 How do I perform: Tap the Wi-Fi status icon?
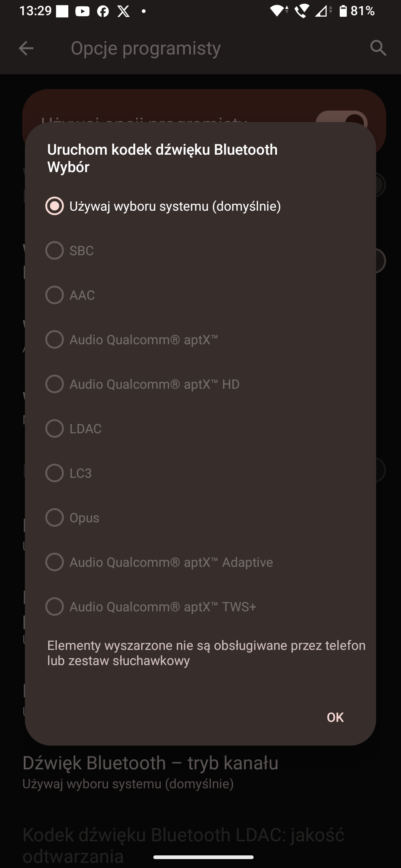(x=278, y=11)
